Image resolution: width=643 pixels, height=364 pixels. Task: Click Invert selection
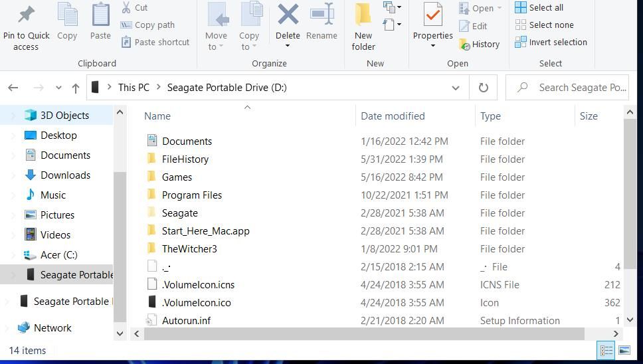pyautogui.click(x=551, y=43)
